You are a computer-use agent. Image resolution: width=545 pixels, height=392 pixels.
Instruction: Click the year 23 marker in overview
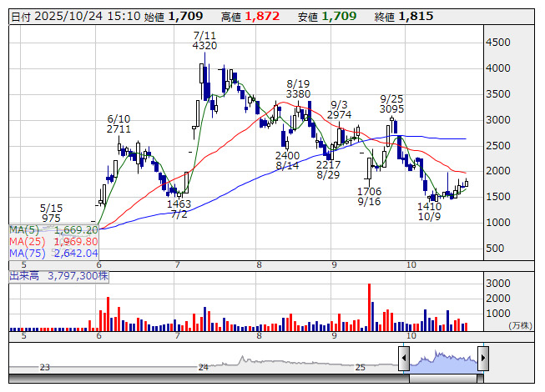point(45,367)
